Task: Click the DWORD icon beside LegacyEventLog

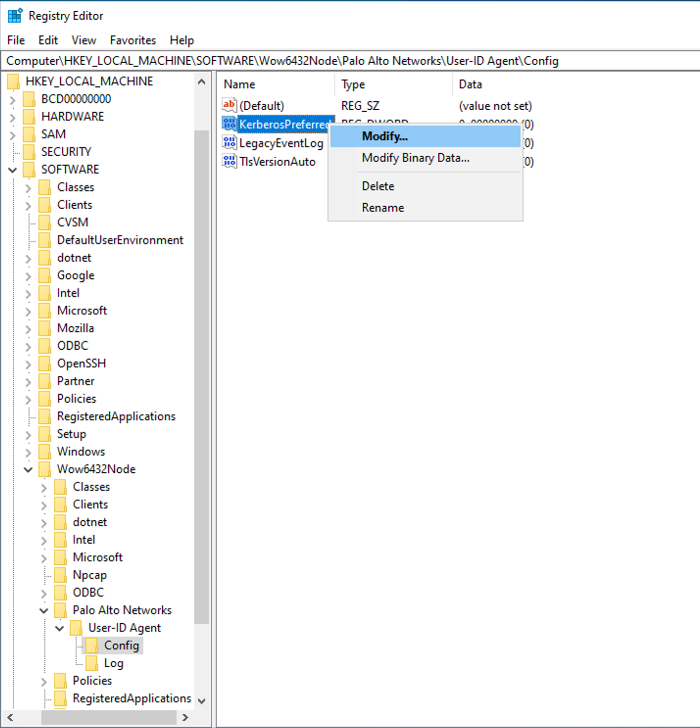Action: tap(228, 142)
